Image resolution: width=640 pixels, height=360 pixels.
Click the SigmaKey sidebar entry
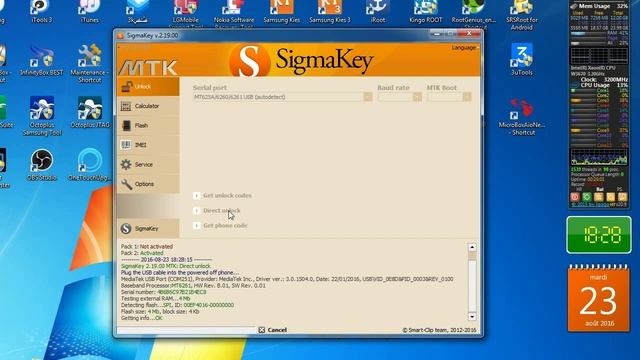(x=148, y=229)
